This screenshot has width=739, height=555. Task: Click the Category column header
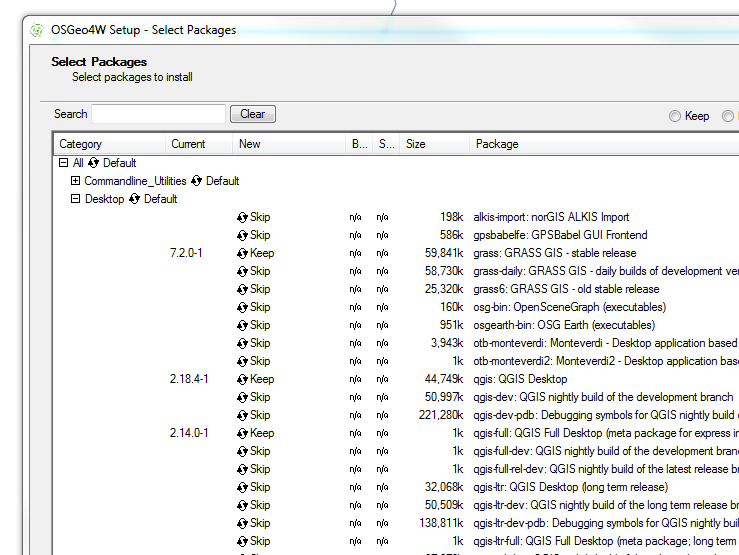pos(108,144)
